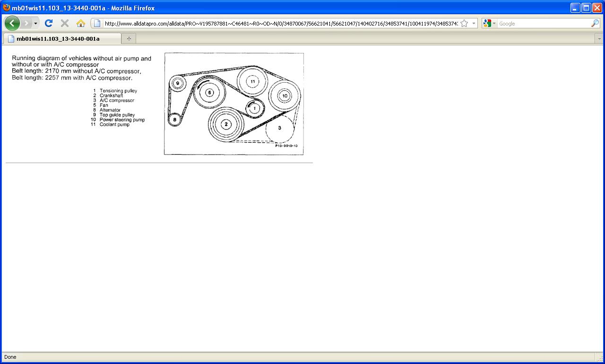
Task: Minimize the Firefox window
Action: [575, 8]
